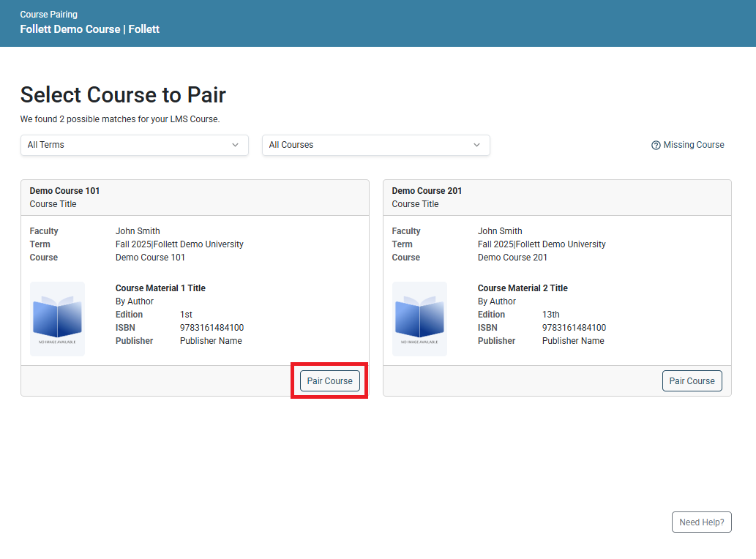Open the Need Help? button
756x559 pixels.
click(701, 522)
